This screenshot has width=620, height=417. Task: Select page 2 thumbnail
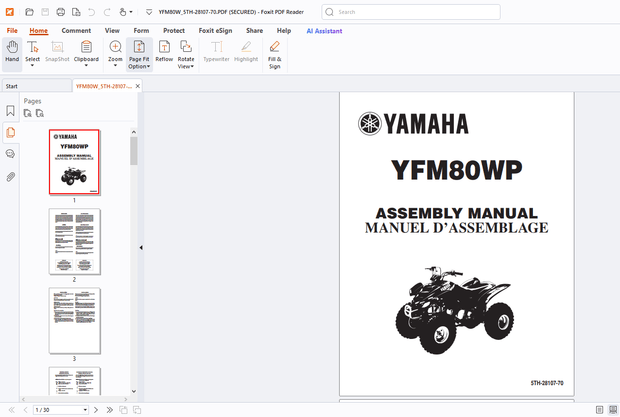pos(74,242)
